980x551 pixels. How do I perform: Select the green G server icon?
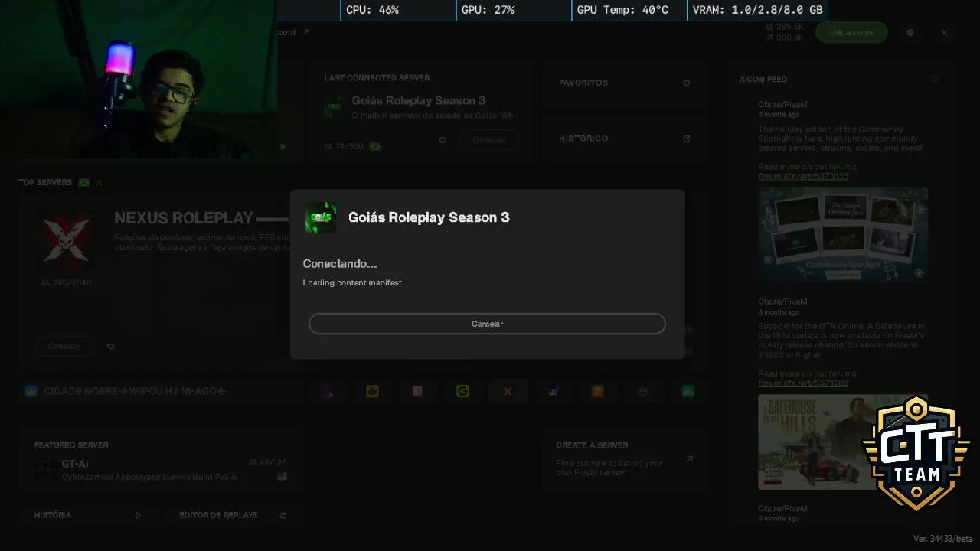pyautogui.click(x=462, y=391)
